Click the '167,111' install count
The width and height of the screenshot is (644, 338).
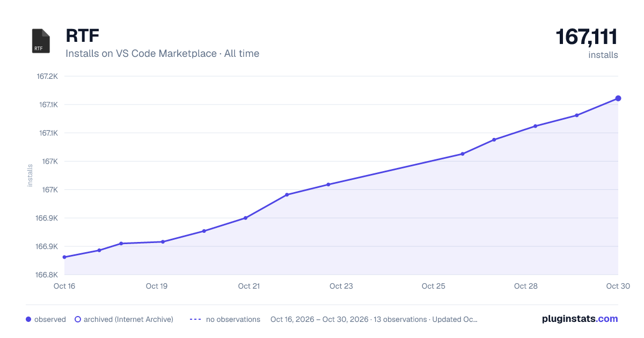pos(587,37)
